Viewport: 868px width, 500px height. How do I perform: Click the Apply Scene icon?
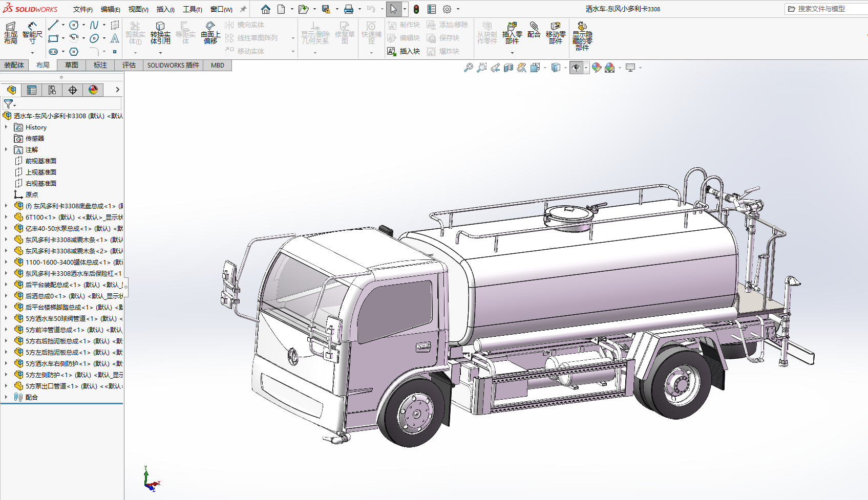(x=609, y=68)
